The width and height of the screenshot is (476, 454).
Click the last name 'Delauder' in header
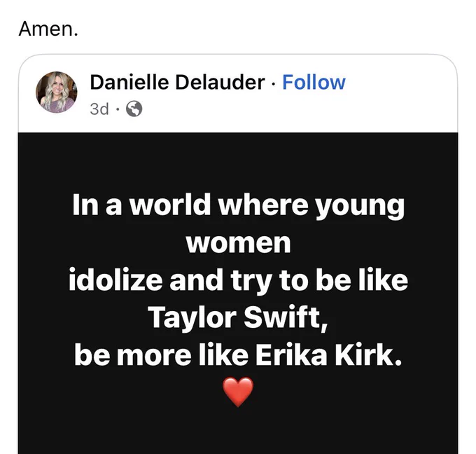point(220,83)
